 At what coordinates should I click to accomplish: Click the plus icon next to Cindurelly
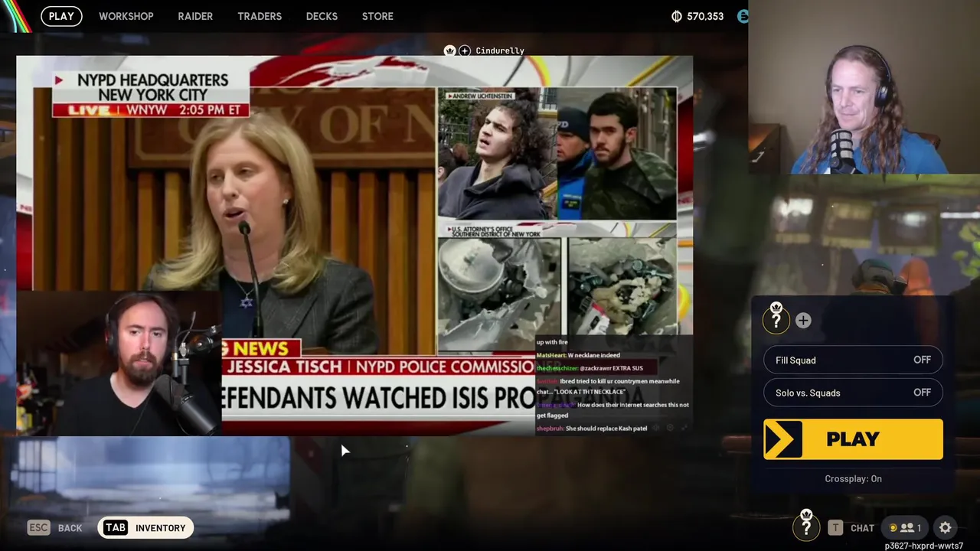tap(465, 51)
